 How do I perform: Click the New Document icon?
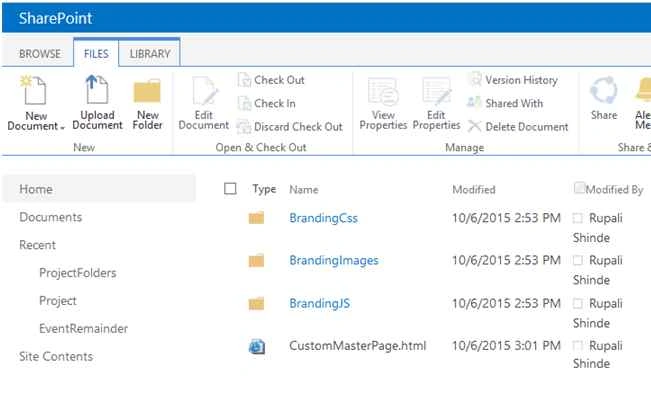point(33,89)
